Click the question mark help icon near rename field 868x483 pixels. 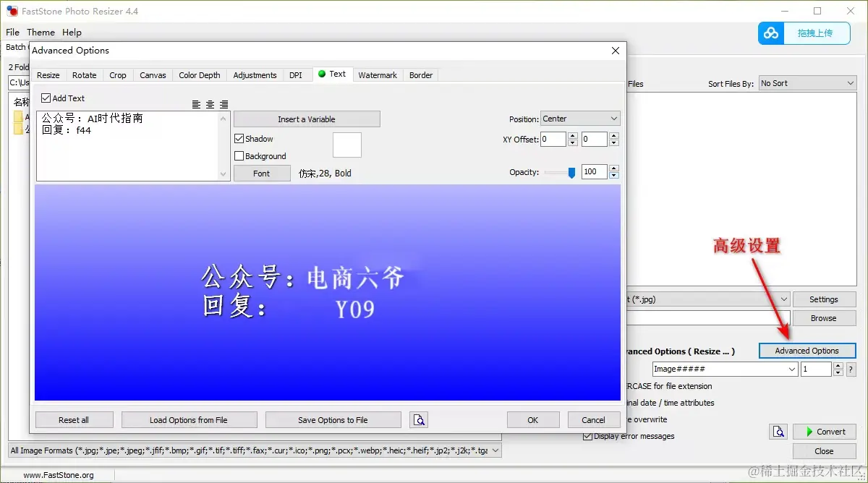click(x=851, y=369)
